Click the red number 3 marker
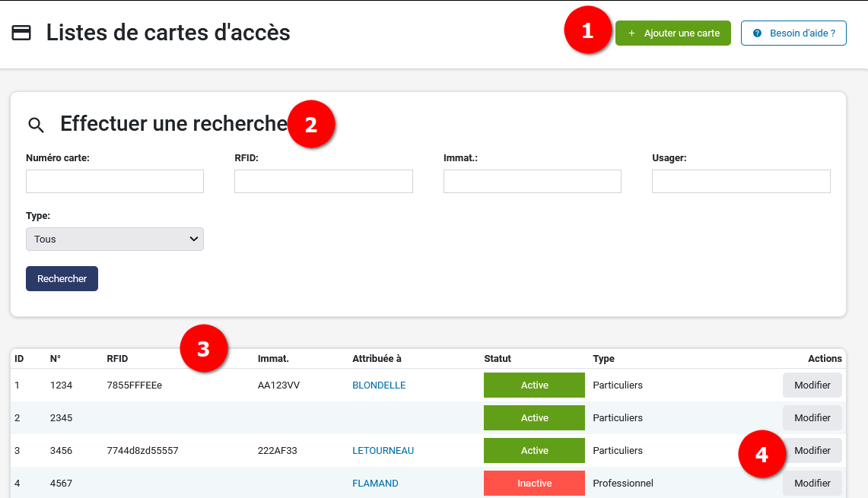868x498 pixels. (203, 349)
